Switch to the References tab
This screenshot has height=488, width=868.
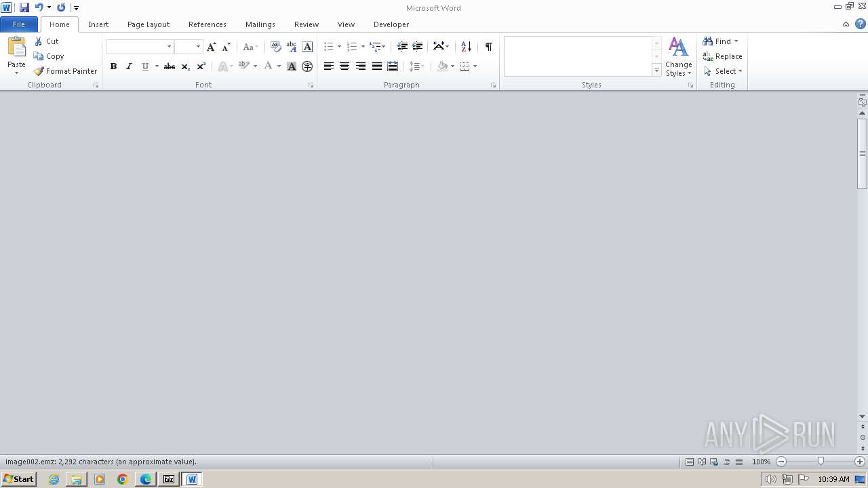[x=208, y=24]
